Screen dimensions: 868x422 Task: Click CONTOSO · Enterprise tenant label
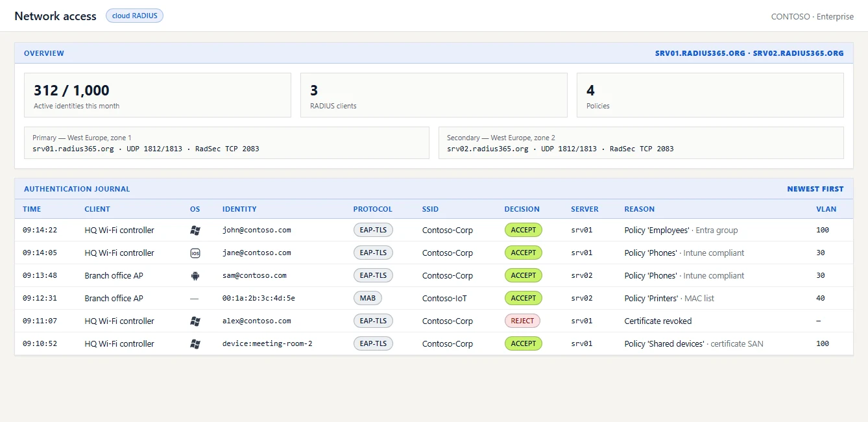[x=812, y=16]
